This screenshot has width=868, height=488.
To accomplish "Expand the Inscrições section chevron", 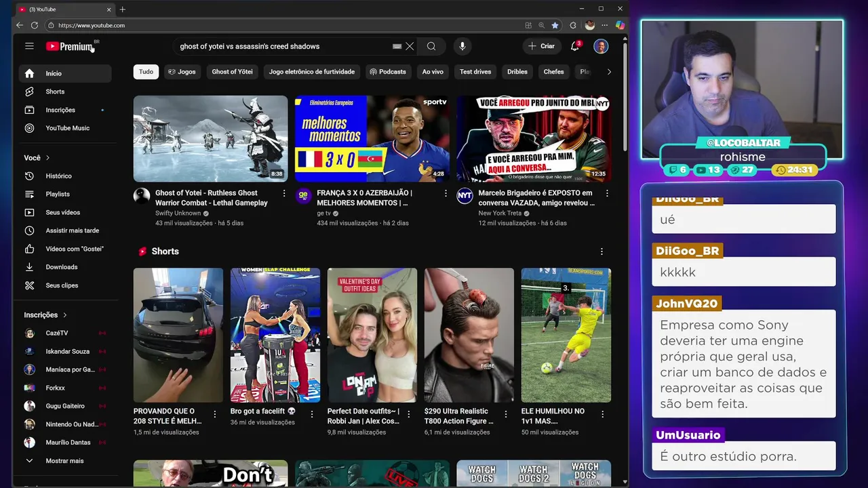I will pos(65,315).
